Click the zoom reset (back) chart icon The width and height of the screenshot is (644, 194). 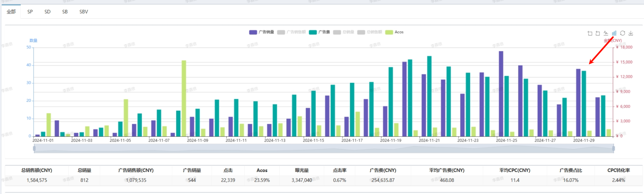598,33
